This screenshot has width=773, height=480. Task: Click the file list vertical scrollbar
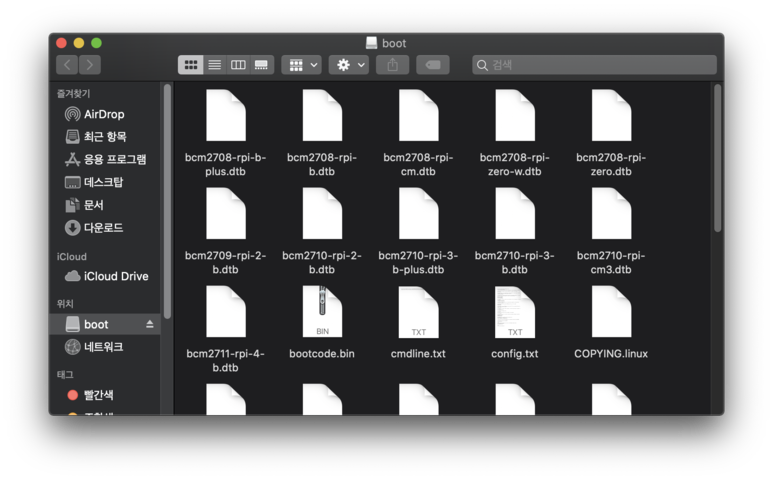click(x=717, y=158)
